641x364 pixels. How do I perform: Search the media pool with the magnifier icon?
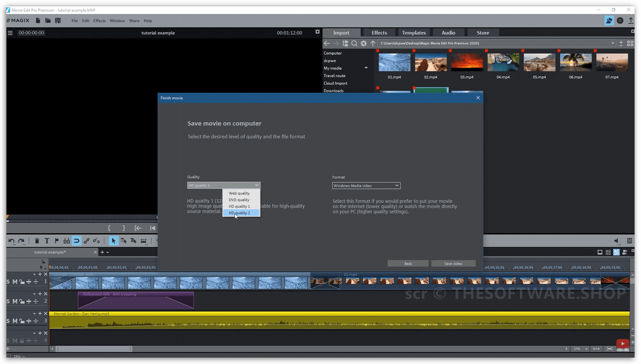pyautogui.click(x=354, y=43)
